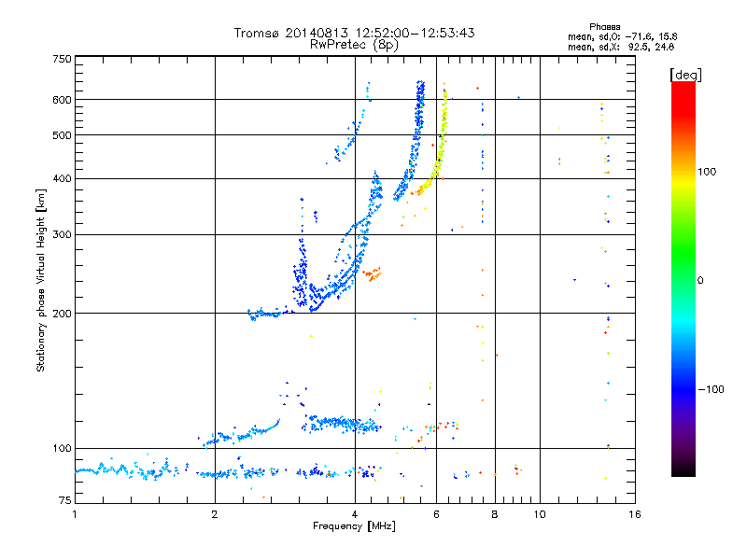
Task: Click the rainbow phase colorbar
Action: tap(684, 278)
